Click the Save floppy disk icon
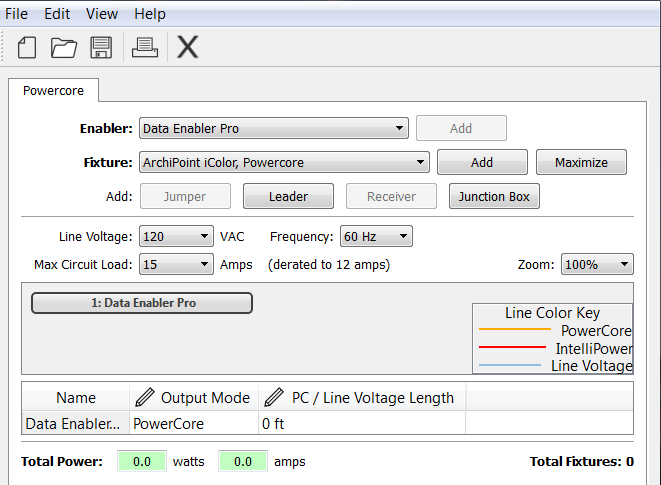The image size is (661, 485). (101, 47)
